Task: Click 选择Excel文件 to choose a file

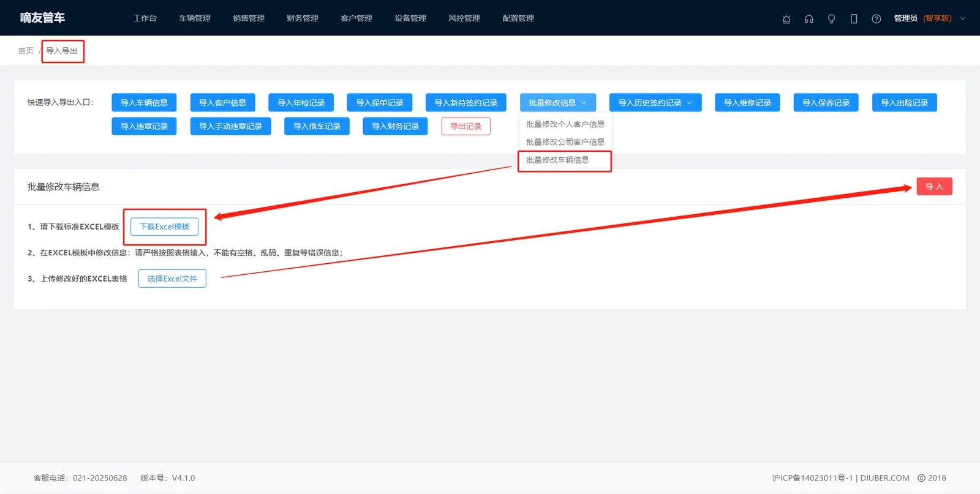Action: 172,279
